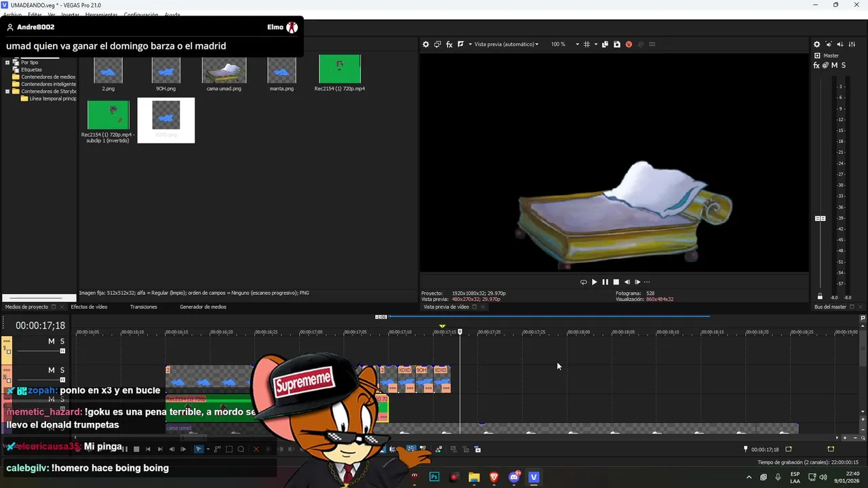Pause the video preview

tap(605, 282)
